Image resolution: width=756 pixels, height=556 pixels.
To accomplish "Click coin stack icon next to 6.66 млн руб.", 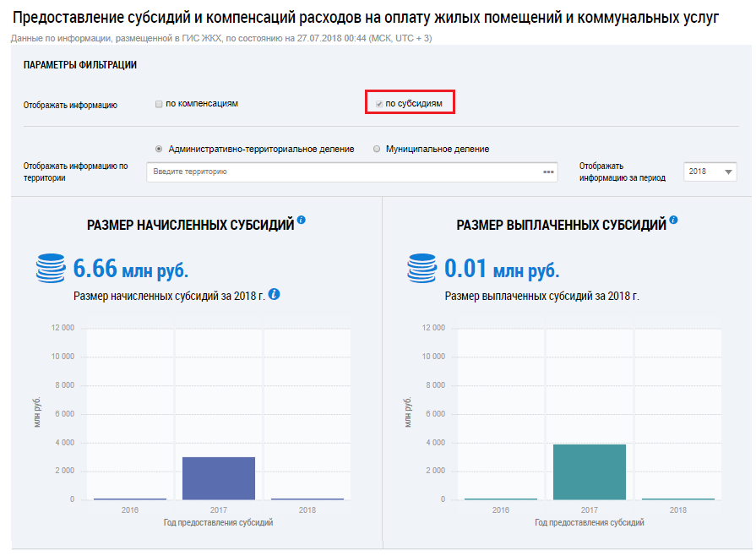I will click(x=51, y=269).
